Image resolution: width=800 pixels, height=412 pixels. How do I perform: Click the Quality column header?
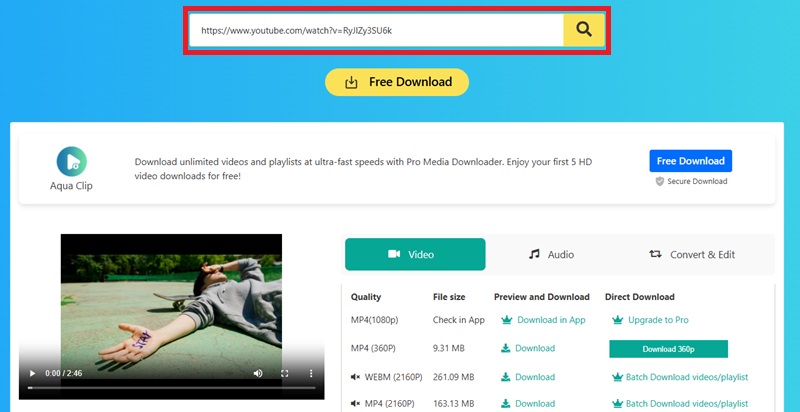coord(366,297)
